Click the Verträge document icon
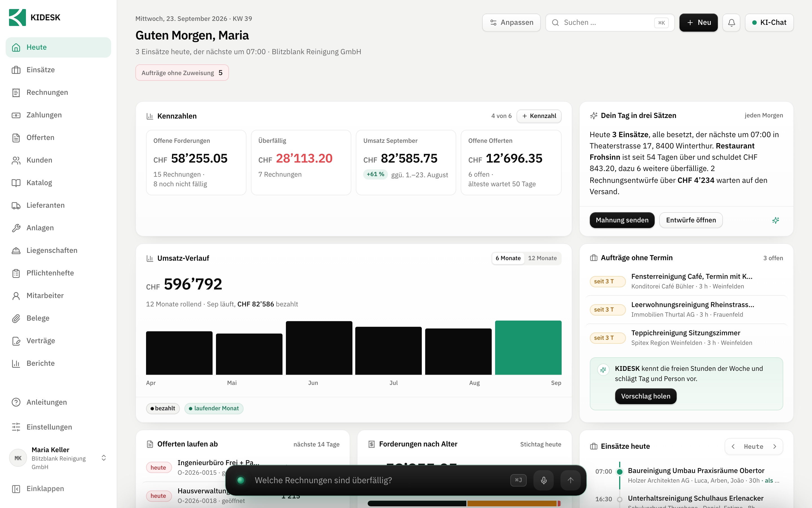This screenshot has width=812, height=508. (16, 341)
